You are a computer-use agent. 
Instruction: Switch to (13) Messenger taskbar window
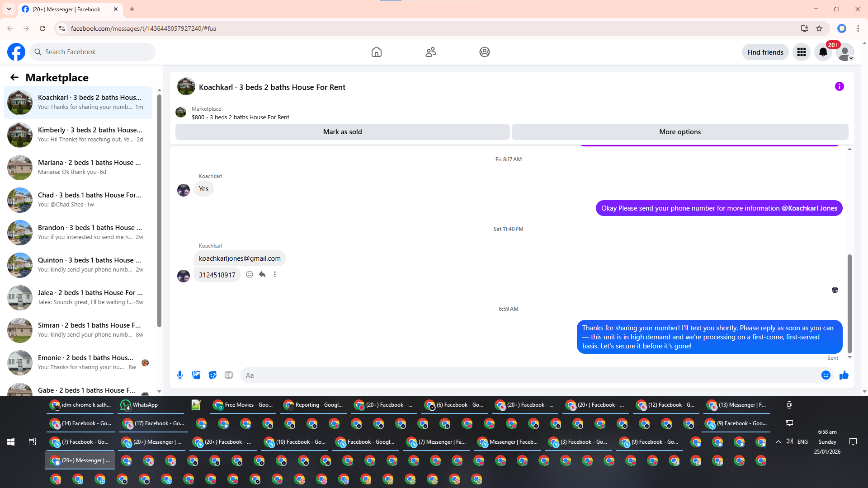pos(737,405)
